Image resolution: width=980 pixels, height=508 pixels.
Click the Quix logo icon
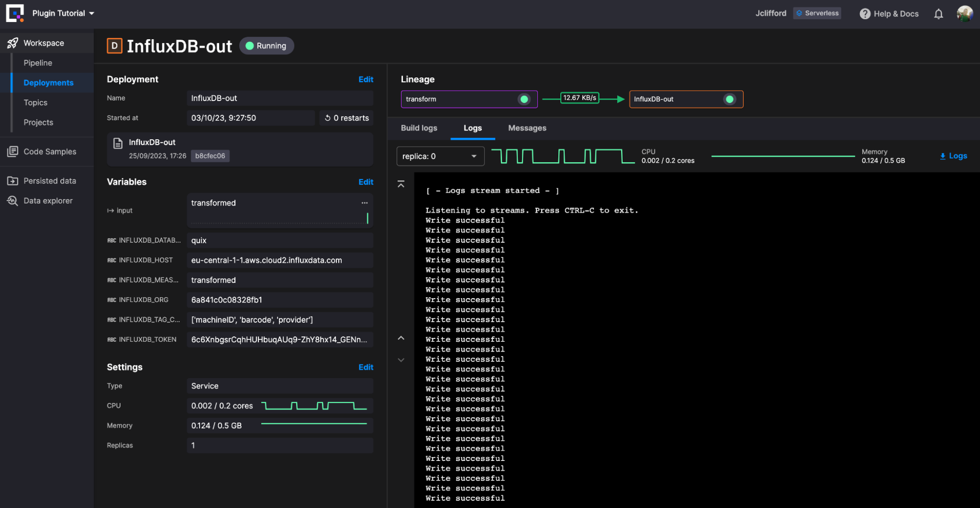[x=15, y=13]
